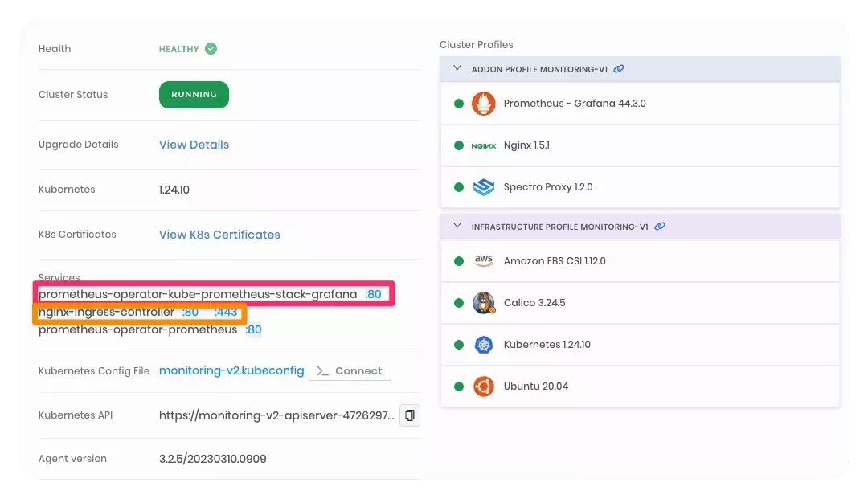
Task: Open View K8s Certificates
Action: [219, 234]
